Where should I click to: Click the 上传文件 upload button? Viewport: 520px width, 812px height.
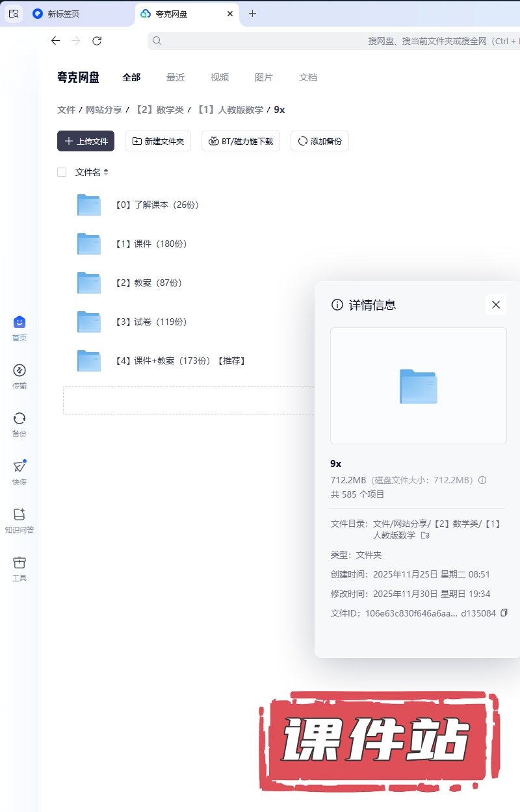pyautogui.click(x=86, y=141)
